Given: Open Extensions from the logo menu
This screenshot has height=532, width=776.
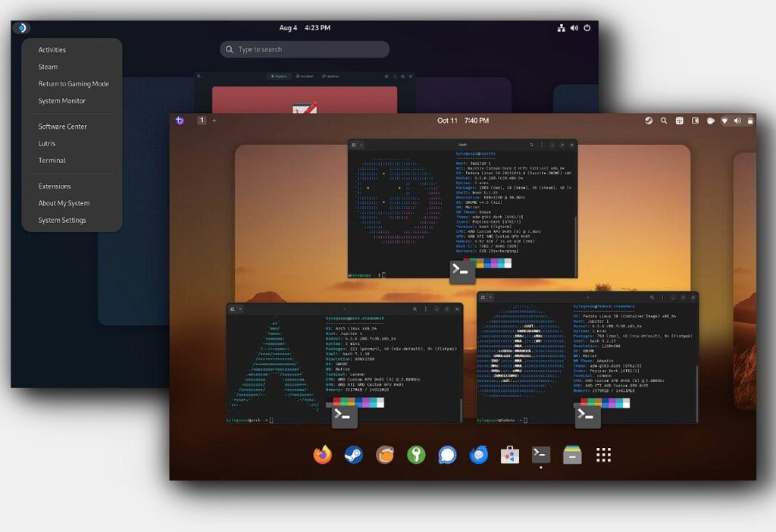Looking at the screenshot, I should pos(55,186).
